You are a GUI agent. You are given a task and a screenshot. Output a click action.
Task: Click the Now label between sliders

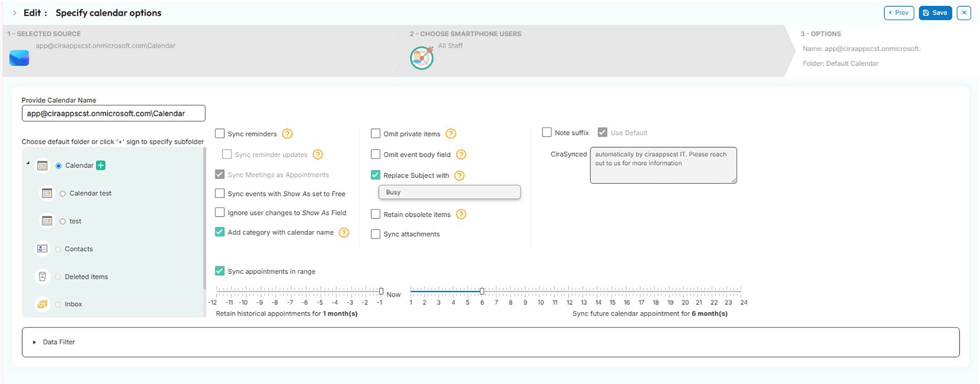click(x=393, y=294)
